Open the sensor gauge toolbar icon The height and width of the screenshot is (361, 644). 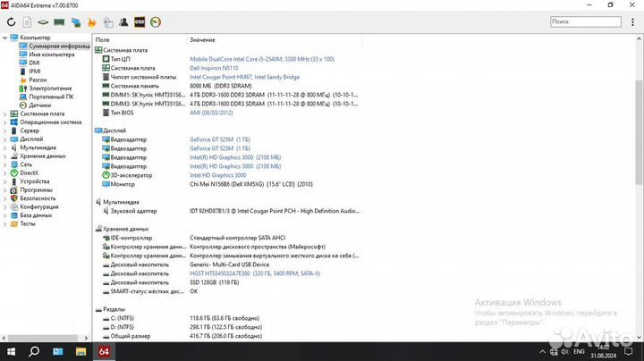click(156, 22)
